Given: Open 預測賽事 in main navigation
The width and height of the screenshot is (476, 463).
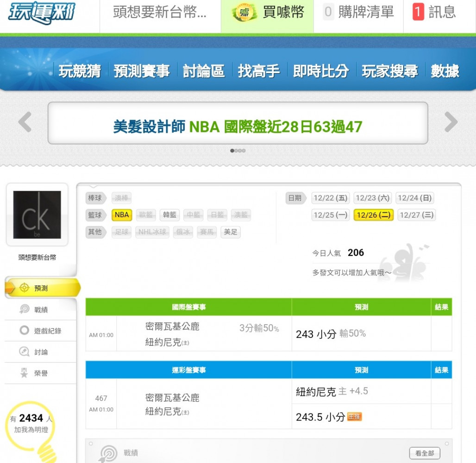Looking at the screenshot, I should (x=142, y=71).
